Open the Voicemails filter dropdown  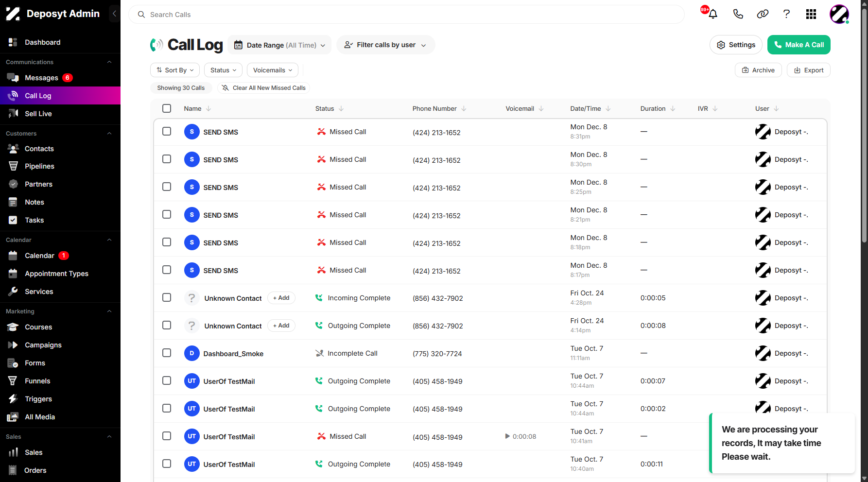[273, 70]
